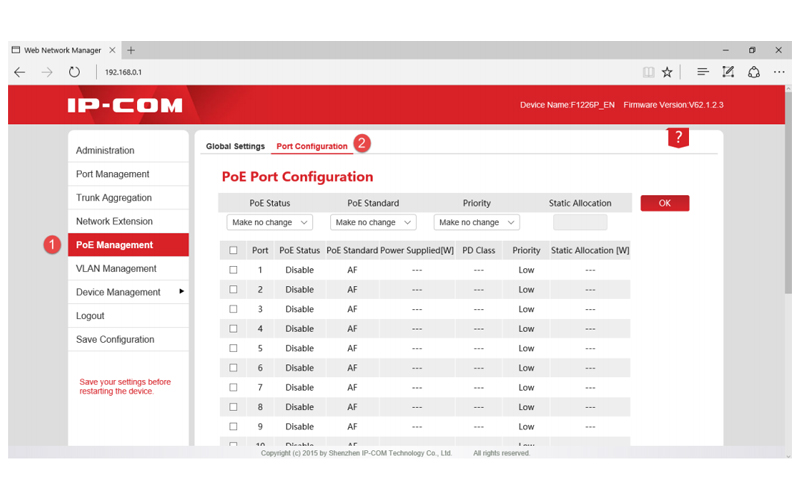The width and height of the screenshot is (800, 500).
Task: Click the Static Allocation [W] column header
Action: 590,251
